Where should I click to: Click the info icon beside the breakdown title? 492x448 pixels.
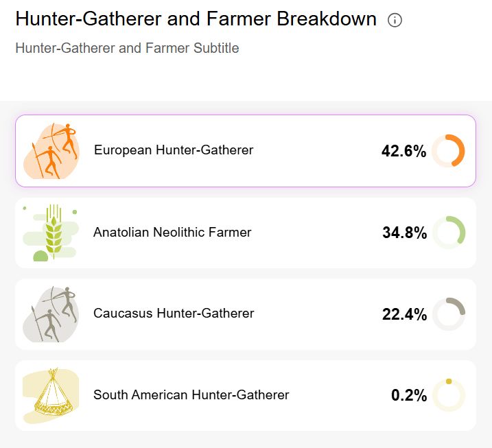pyautogui.click(x=395, y=21)
